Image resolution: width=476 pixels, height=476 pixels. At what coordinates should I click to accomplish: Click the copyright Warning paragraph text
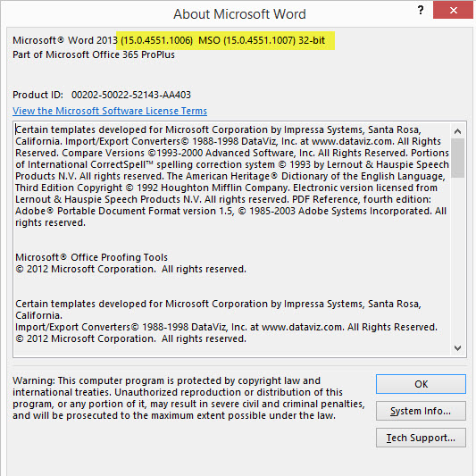(x=188, y=398)
